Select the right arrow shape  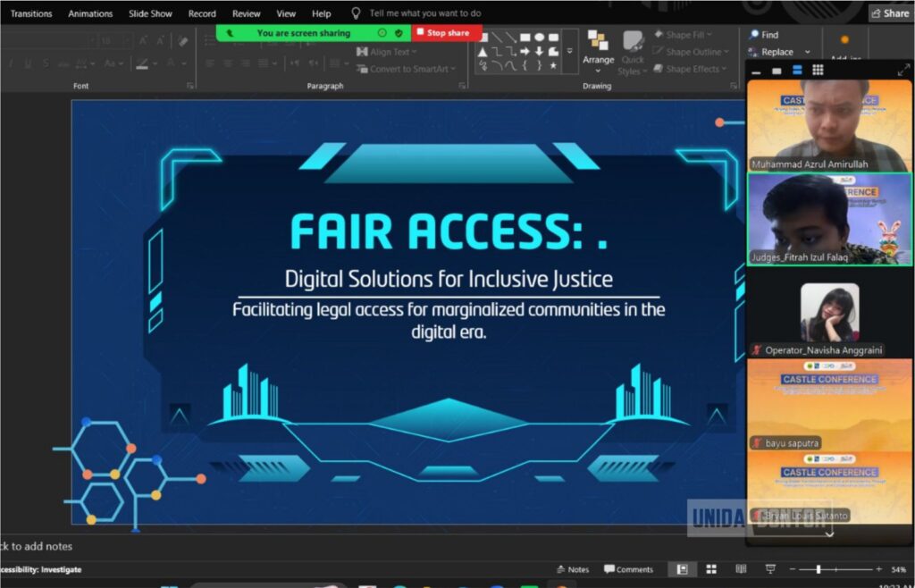pos(525,52)
